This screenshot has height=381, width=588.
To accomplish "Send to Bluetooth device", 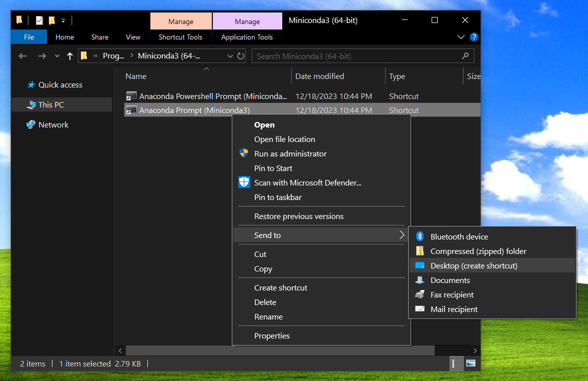I will [x=492, y=236].
